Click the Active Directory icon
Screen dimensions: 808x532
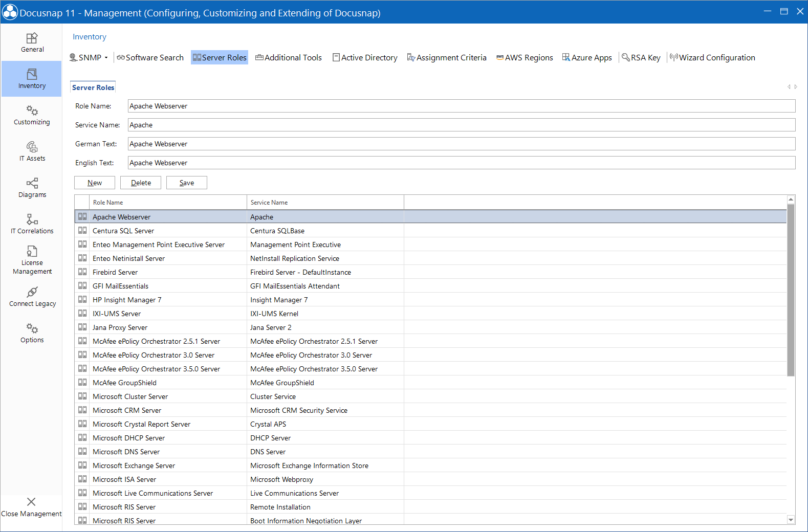336,57
